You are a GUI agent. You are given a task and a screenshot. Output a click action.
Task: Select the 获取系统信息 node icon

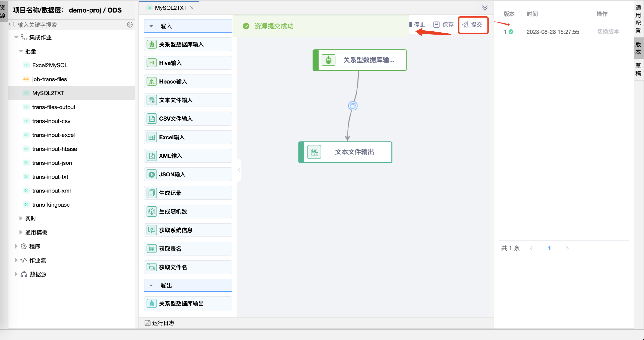click(151, 230)
